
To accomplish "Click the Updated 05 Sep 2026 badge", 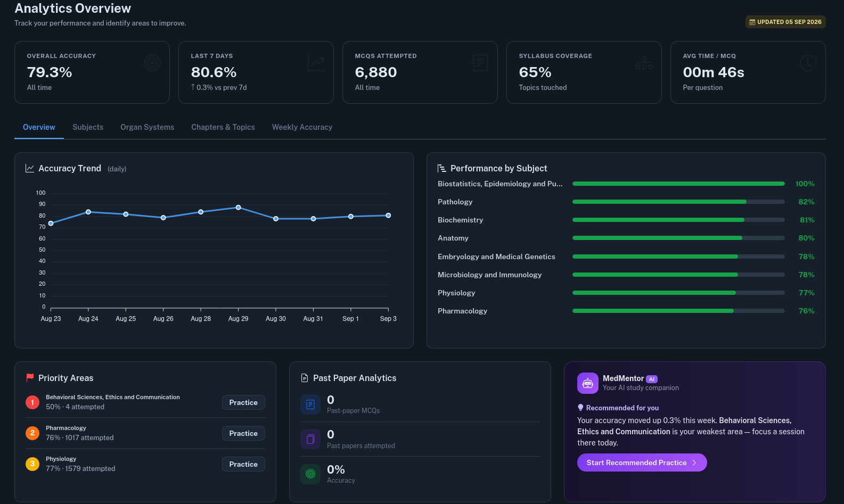I will pos(785,22).
